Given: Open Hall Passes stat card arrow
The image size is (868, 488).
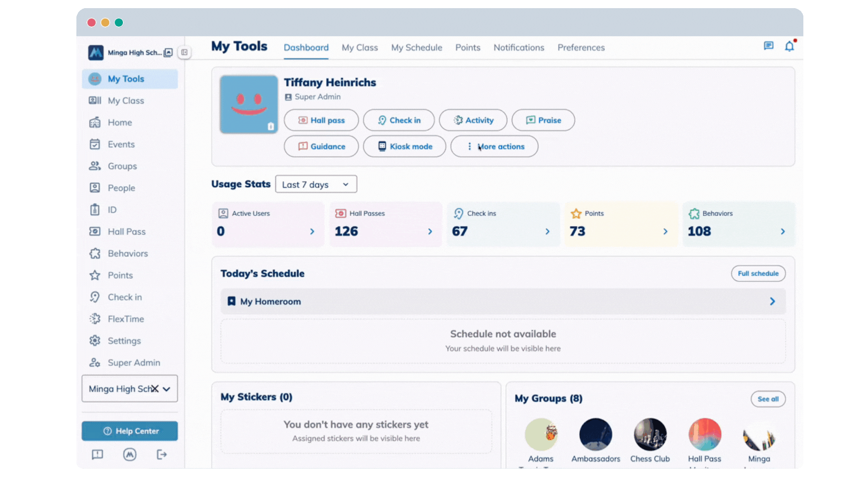Looking at the screenshot, I should [x=430, y=231].
